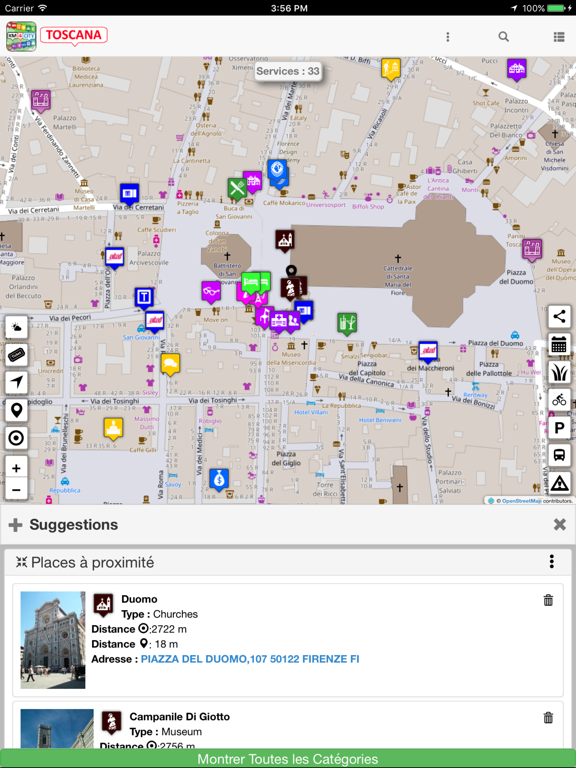Center map with the GPS target button
Screen dimensions: 576x768
tap(17, 438)
